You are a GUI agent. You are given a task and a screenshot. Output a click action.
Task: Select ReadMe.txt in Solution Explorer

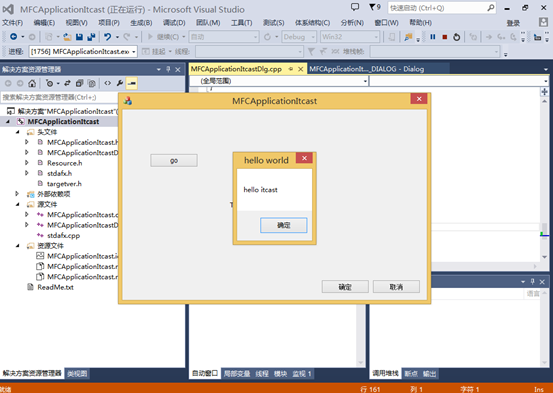tap(55, 287)
